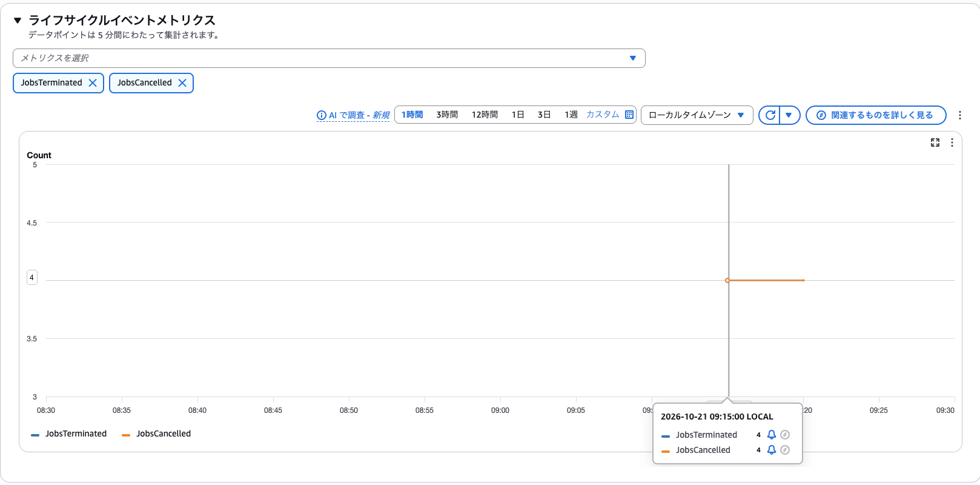Explore related for JobsTerminated in tooltip
Screen dimensions: 980x485
(785, 435)
